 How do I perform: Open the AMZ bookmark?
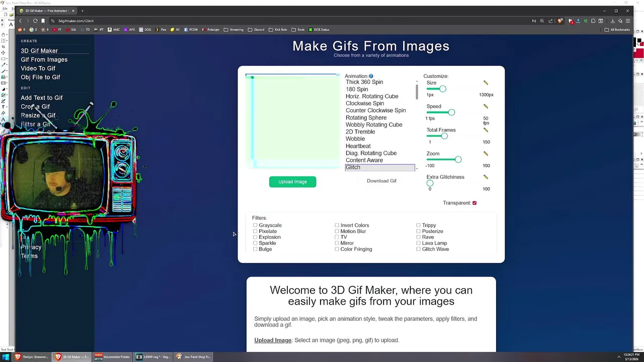tap(114, 30)
